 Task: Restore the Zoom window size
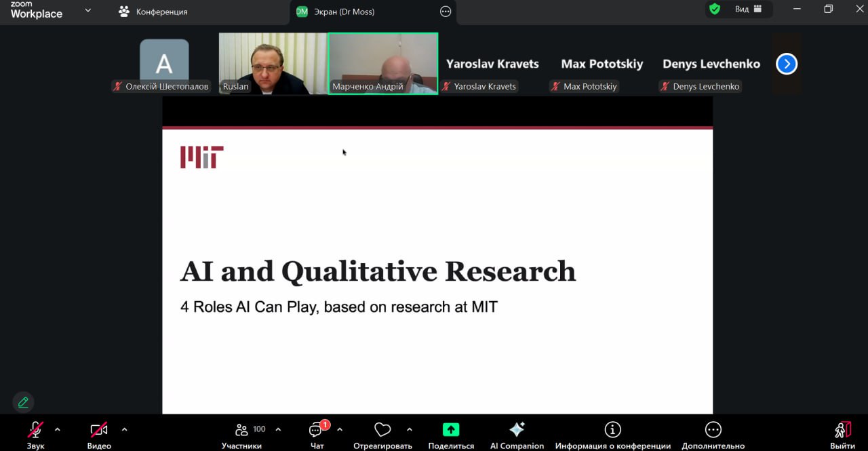(828, 9)
